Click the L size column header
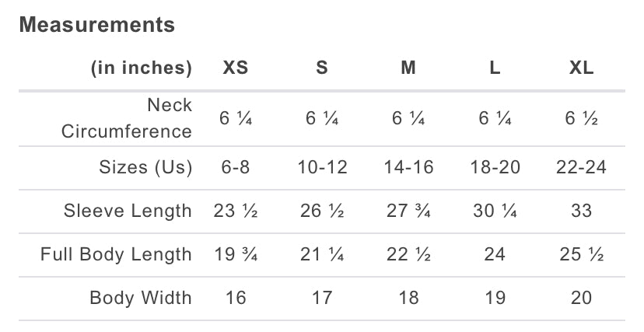Viewport: 644px width, 332px height. (x=495, y=68)
